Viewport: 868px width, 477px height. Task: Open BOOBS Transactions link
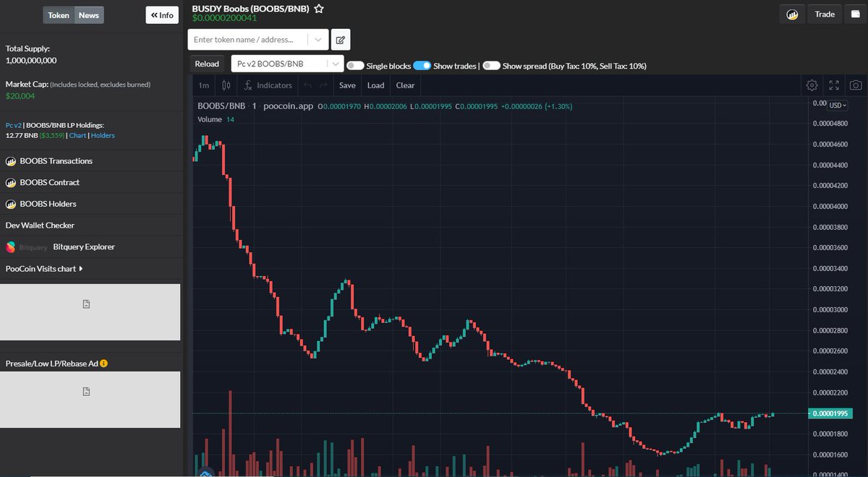(x=56, y=161)
